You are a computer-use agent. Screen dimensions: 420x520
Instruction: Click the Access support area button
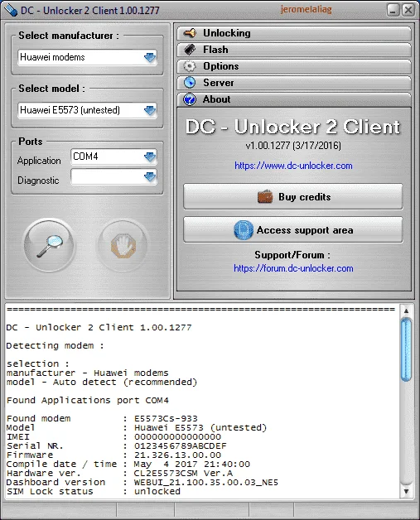tap(293, 230)
